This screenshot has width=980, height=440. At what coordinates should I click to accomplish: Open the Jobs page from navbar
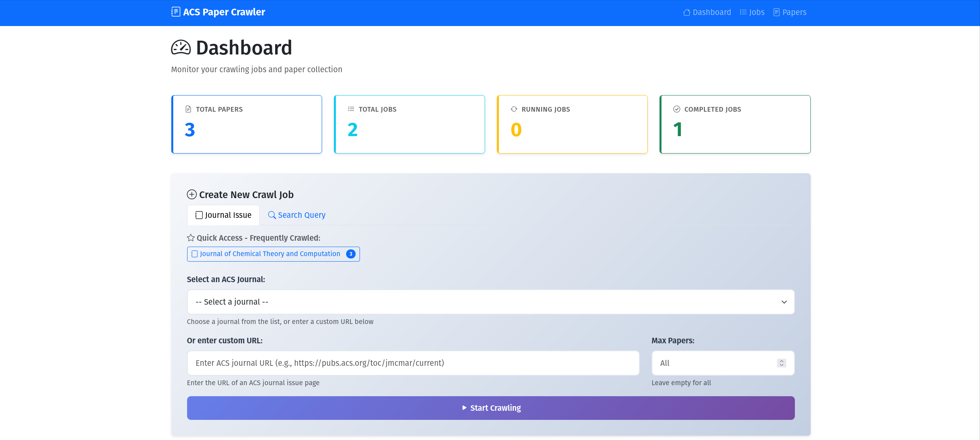752,12
